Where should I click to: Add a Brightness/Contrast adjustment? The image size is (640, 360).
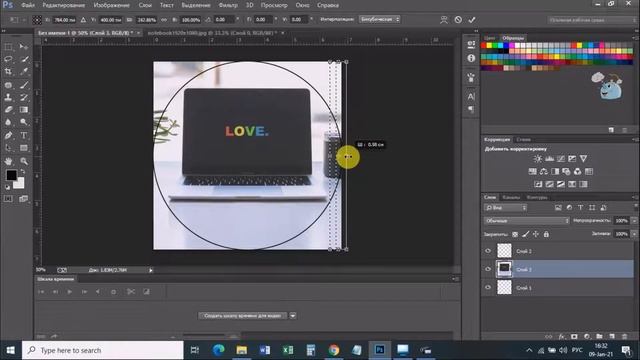(538, 159)
